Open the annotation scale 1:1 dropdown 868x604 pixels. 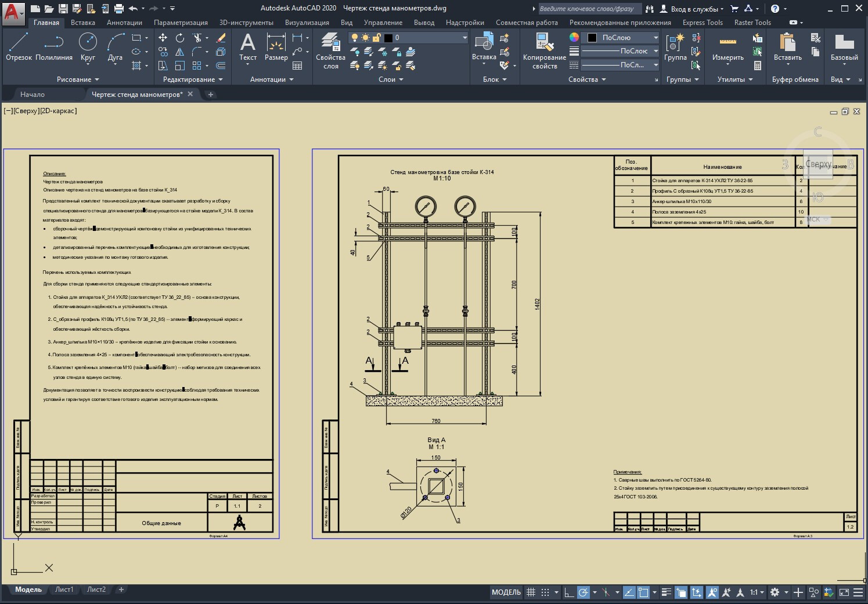coord(756,592)
